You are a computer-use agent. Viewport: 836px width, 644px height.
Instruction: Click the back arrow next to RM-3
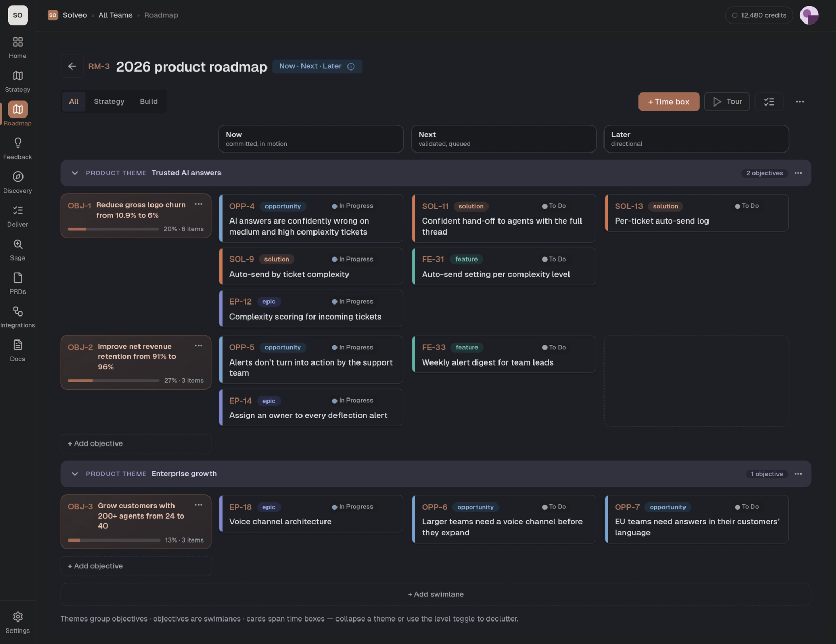72,66
